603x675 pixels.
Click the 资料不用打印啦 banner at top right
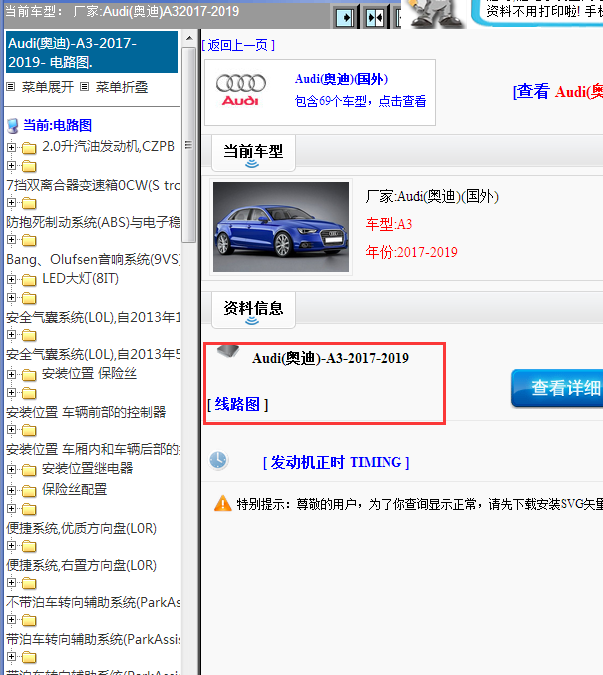pyautogui.click(x=538, y=12)
